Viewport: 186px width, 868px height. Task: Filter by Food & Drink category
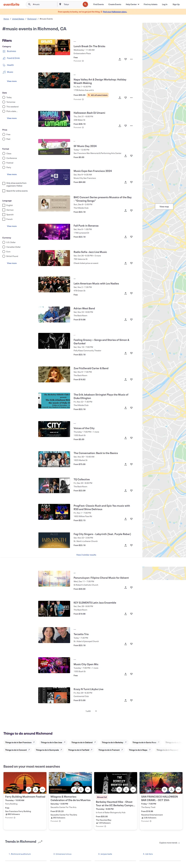13,58
